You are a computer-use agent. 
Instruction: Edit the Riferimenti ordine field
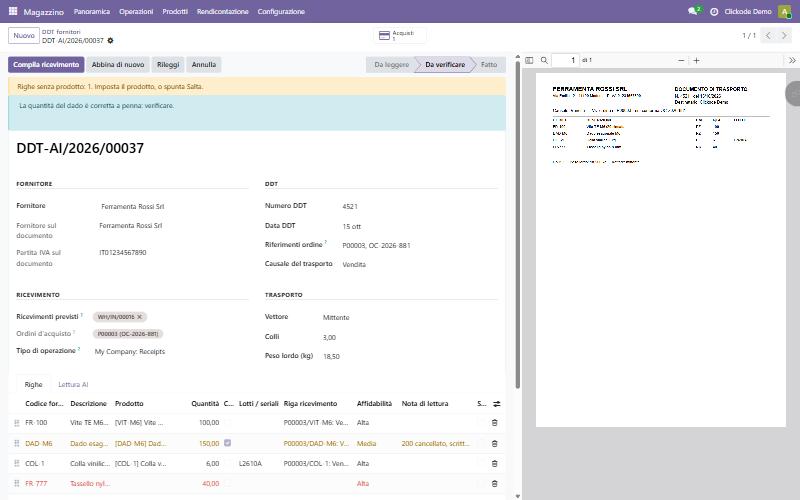(419, 245)
